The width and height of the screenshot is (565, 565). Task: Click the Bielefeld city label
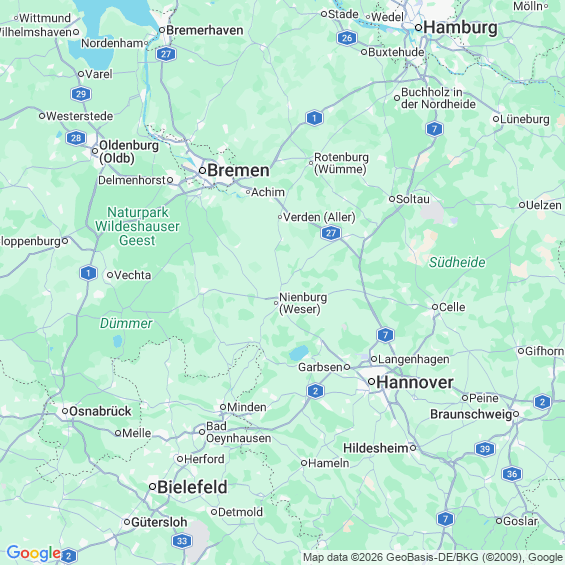tap(192, 487)
